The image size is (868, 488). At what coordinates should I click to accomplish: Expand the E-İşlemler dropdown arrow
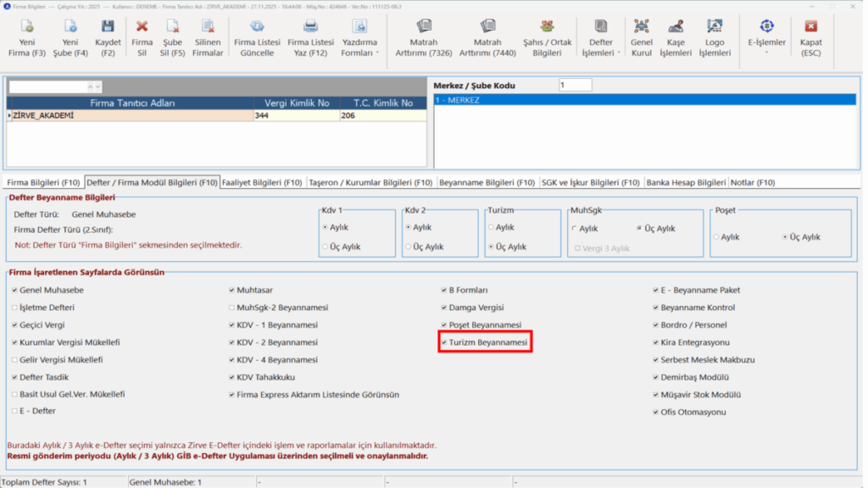[766, 53]
